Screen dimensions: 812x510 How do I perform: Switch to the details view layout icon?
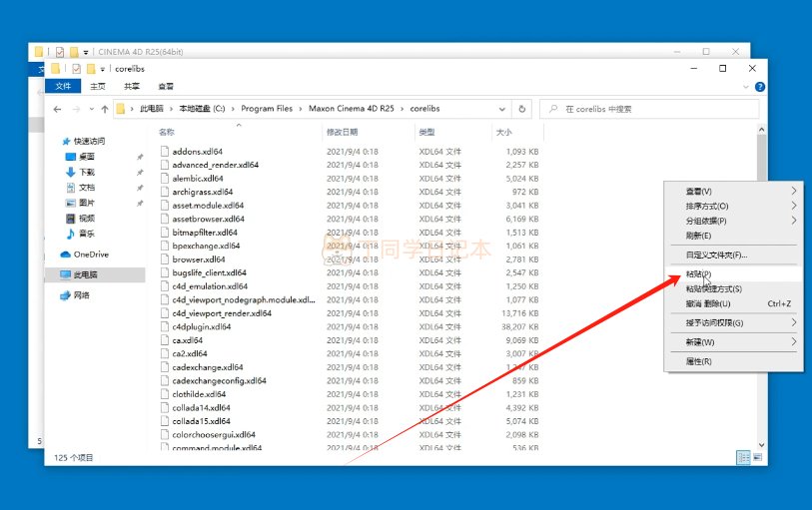[743, 457]
